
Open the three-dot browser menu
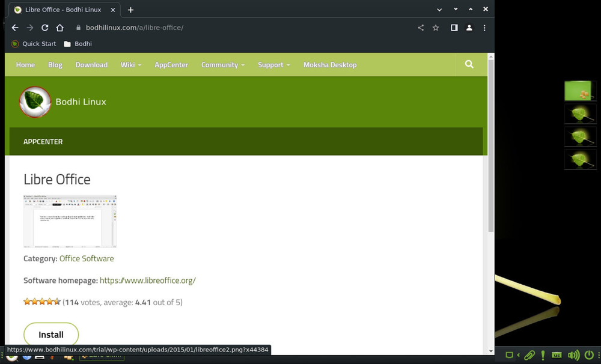pyautogui.click(x=484, y=28)
